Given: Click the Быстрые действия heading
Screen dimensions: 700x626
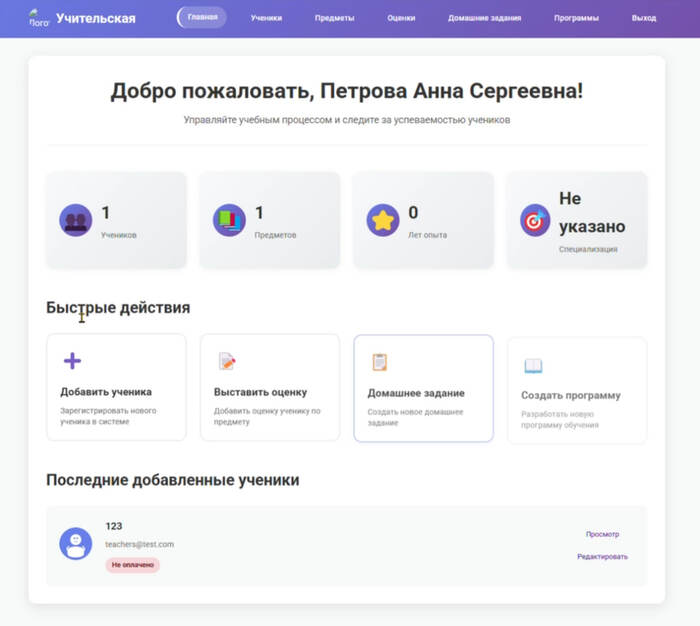Looking at the screenshot, I should click(x=118, y=307).
